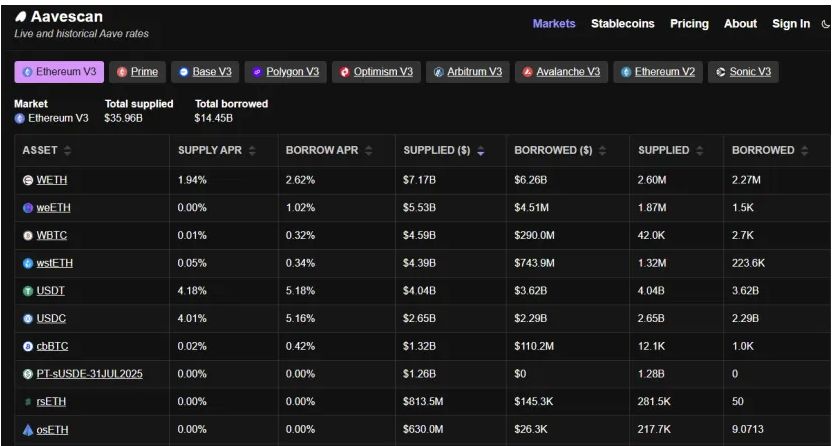Open the Pricing page
The width and height of the screenshot is (832, 446).
[689, 24]
